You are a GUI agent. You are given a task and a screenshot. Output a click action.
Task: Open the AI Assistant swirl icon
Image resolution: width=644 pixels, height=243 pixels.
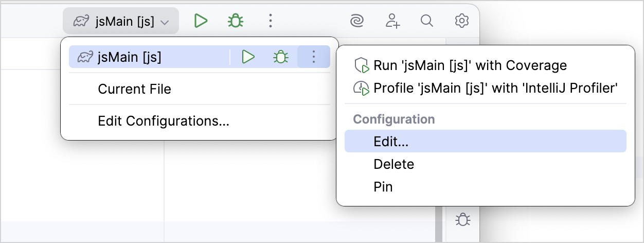356,21
